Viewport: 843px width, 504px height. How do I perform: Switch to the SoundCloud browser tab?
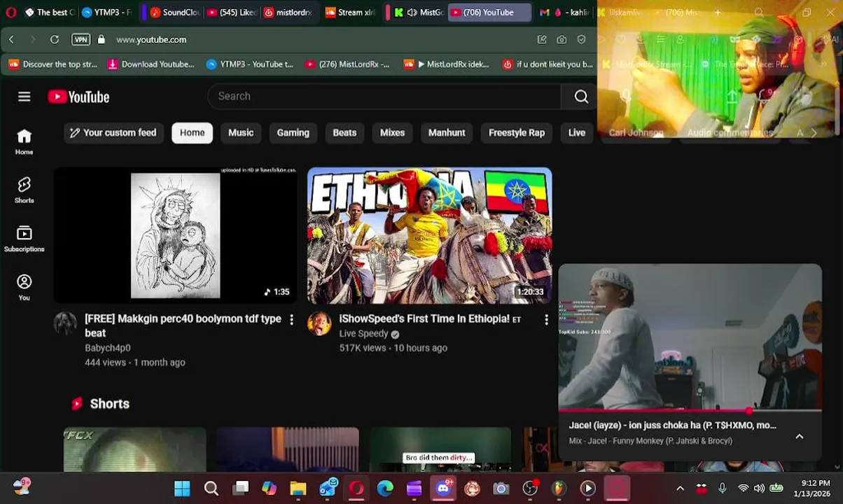175,13
